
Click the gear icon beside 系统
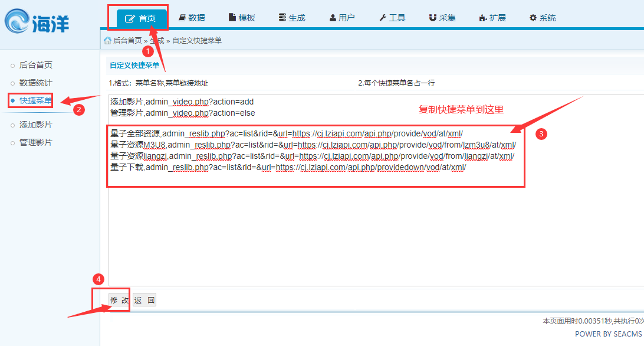click(533, 18)
